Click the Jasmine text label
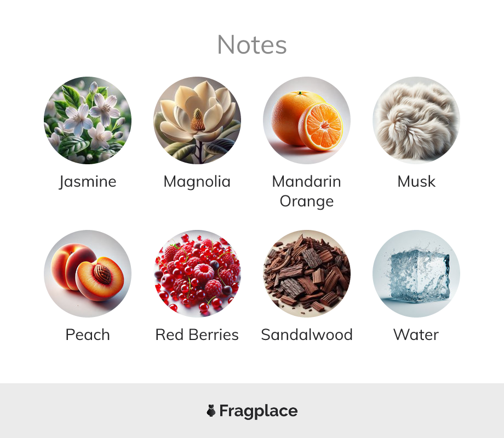504x438 pixels. [x=88, y=182]
